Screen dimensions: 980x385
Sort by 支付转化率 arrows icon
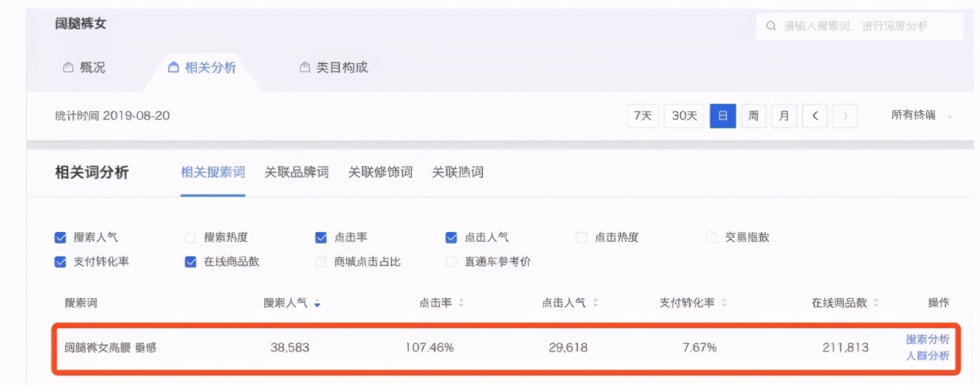click(x=724, y=303)
